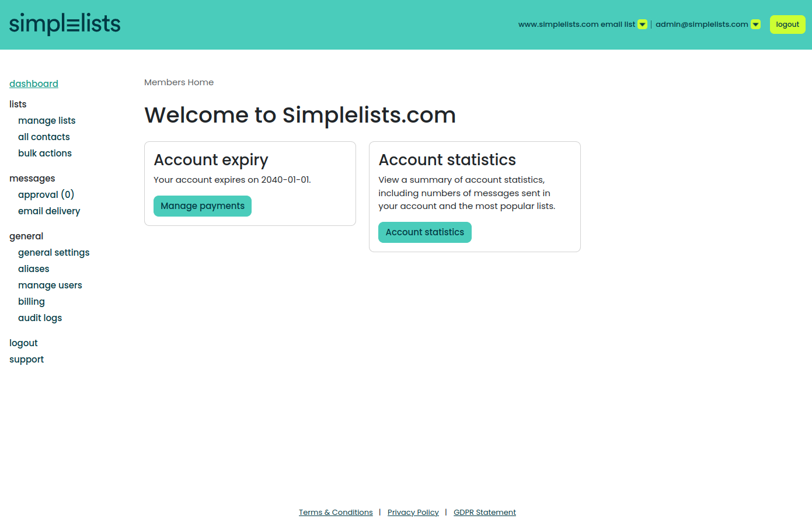Open the GDPR Statement footer link

coord(485,512)
